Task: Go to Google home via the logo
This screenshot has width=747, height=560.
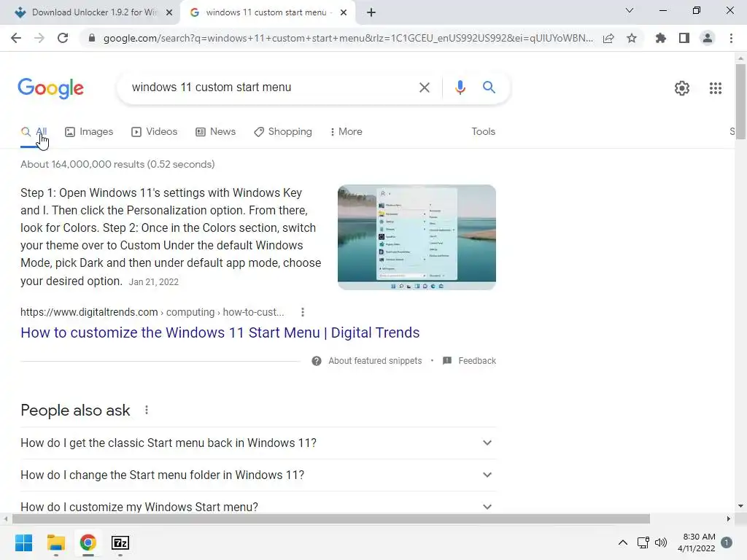Action: point(51,88)
